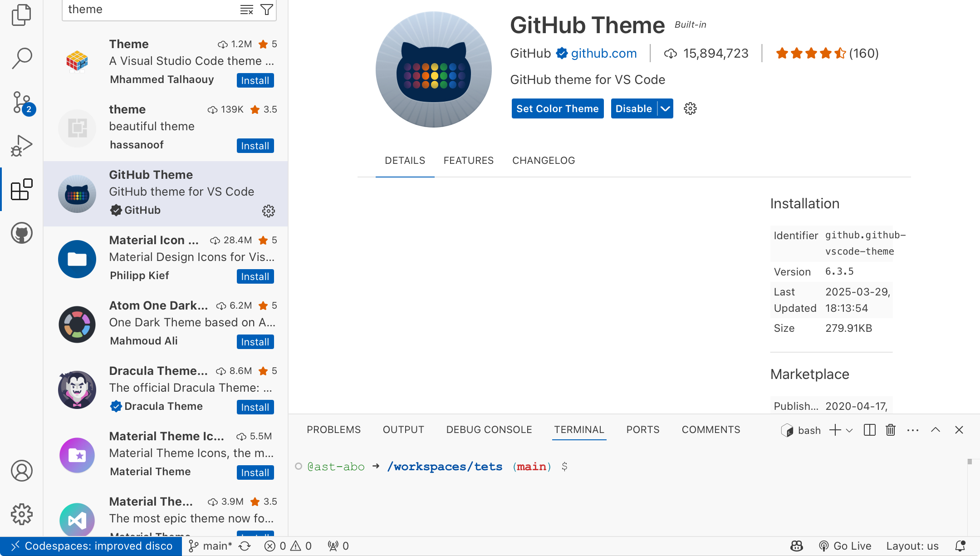
Task: Open the Search view in activity bar
Action: pos(21,58)
